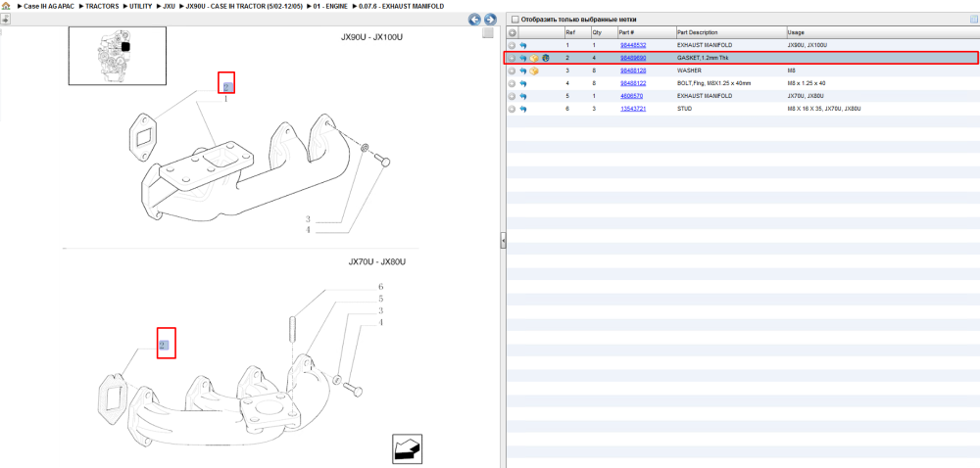Click the add-all plus icon in the table header

click(x=512, y=32)
